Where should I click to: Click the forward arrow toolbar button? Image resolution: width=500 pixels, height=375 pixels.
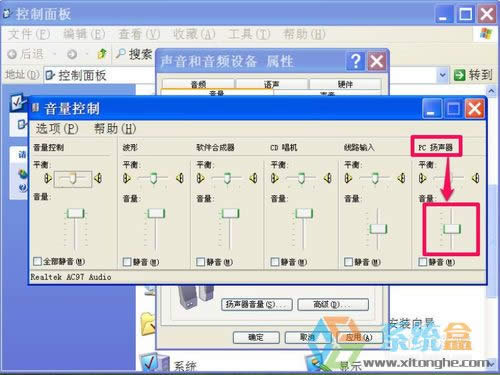click(x=72, y=54)
